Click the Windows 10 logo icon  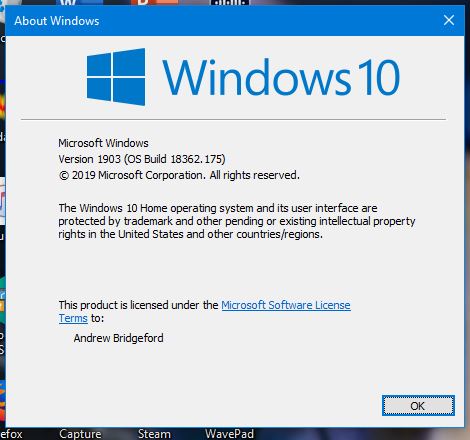(116, 77)
